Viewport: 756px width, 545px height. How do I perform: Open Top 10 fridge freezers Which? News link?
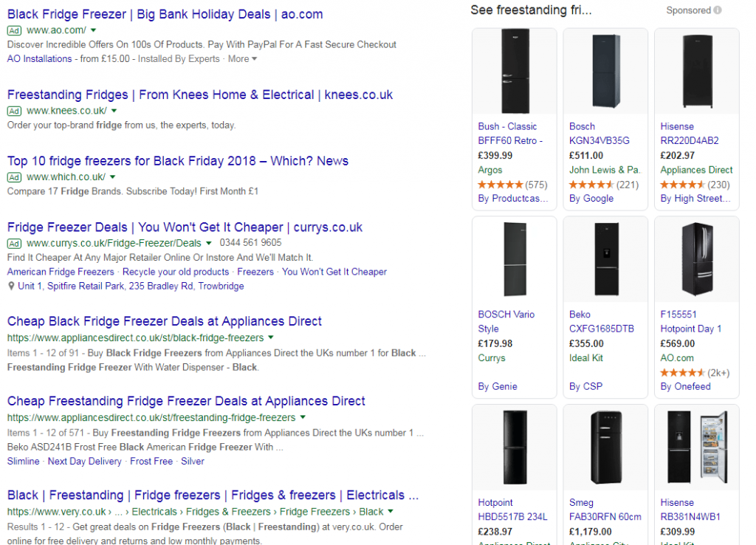coord(177,160)
